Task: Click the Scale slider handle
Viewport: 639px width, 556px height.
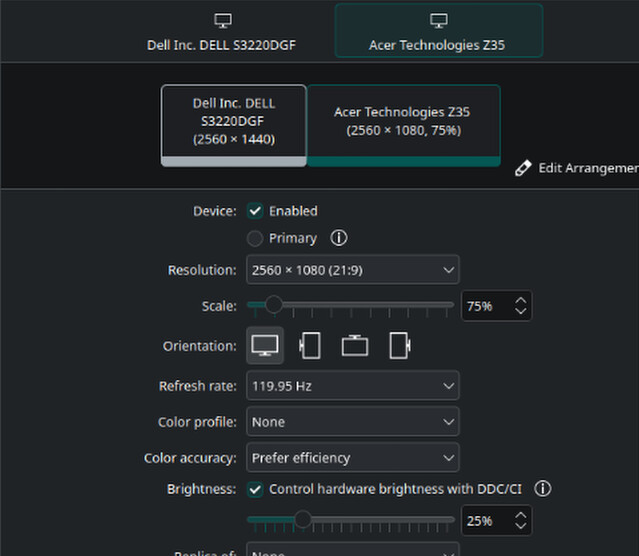Action: 273,305
